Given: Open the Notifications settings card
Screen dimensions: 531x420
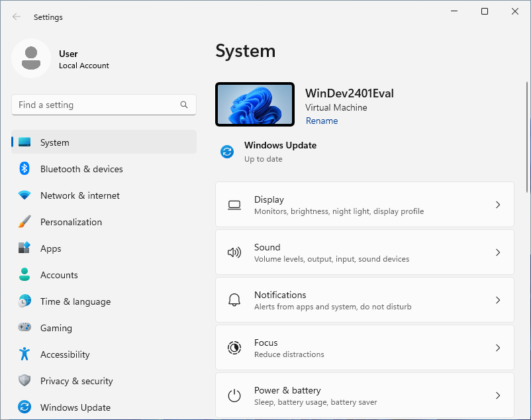Looking at the screenshot, I should click(365, 300).
